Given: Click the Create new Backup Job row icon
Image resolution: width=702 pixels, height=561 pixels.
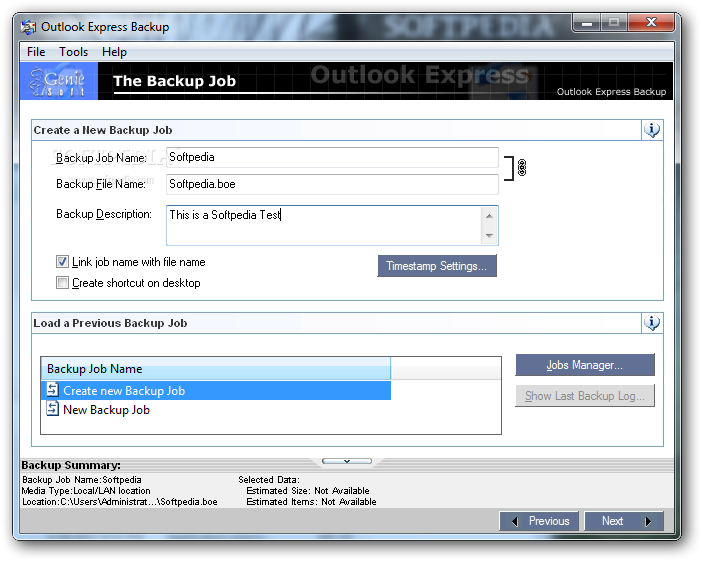Looking at the screenshot, I should tap(52, 390).
